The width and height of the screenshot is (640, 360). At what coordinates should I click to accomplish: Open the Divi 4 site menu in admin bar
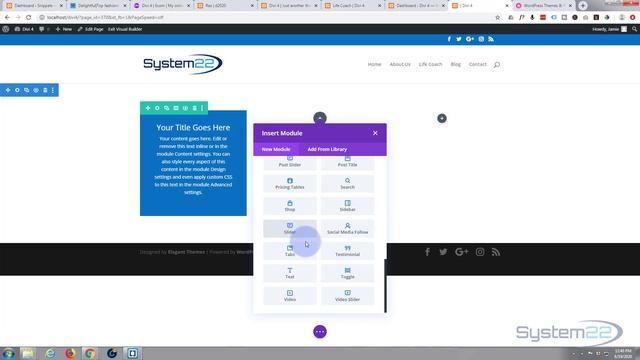tap(24, 29)
